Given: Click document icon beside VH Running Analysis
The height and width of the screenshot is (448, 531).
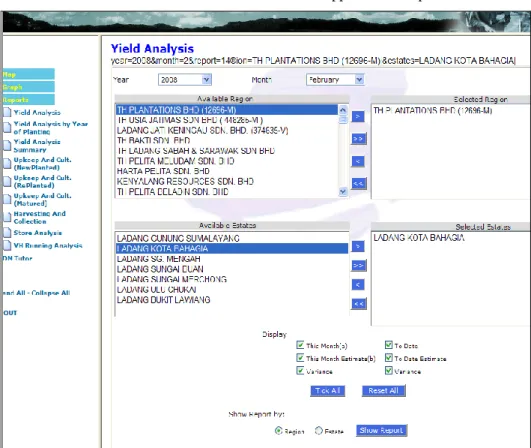Looking at the screenshot, I should pos(7,245).
